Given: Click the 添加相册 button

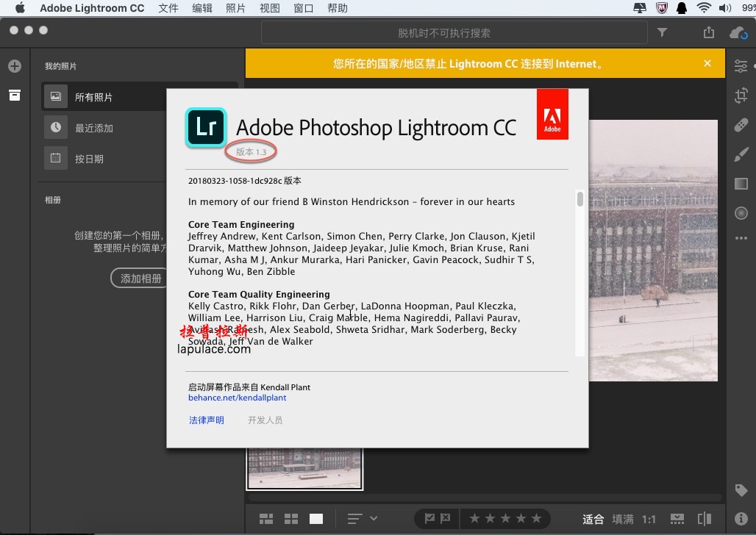Looking at the screenshot, I should (140, 278).
